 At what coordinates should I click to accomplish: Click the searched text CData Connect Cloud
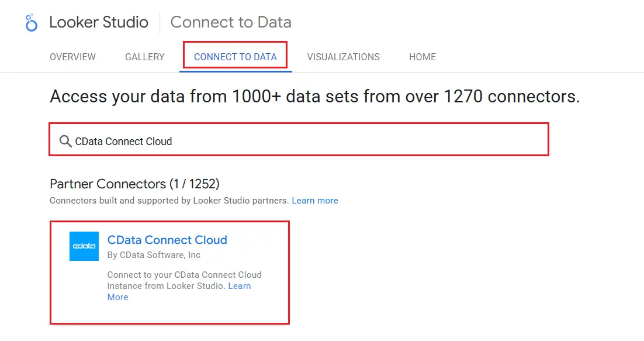123,141
